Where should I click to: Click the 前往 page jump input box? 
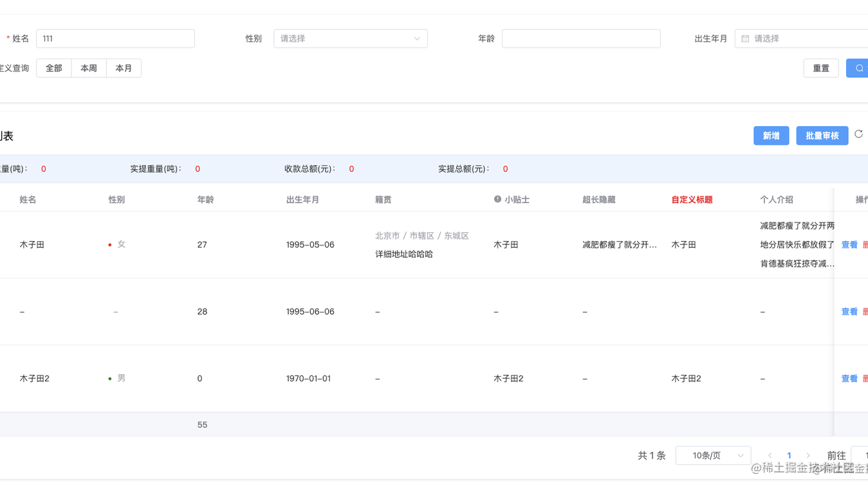pos(861,455)
